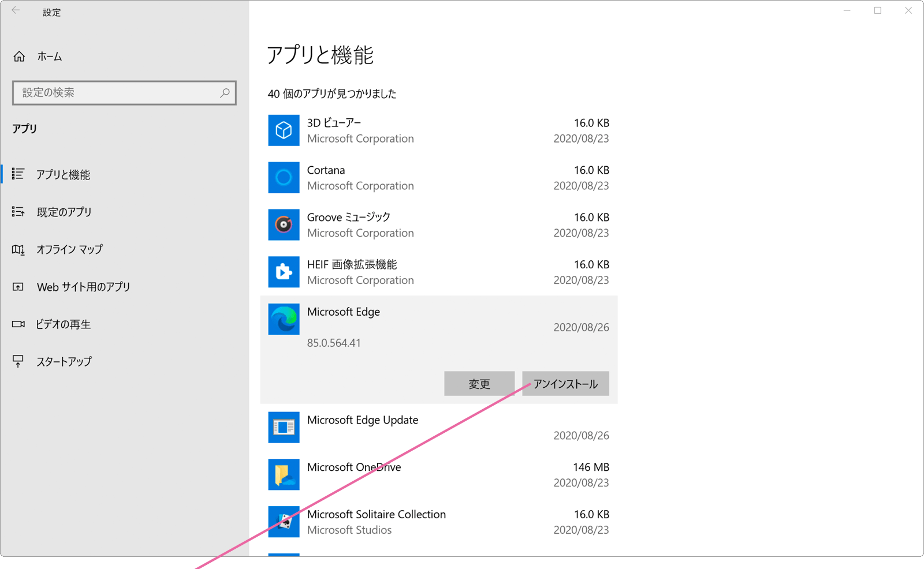Click the 40 個のアプリが見つかりました text
The height and width of the screenshot is (569, 924).
pyautogui.click(x=332, y=93)
